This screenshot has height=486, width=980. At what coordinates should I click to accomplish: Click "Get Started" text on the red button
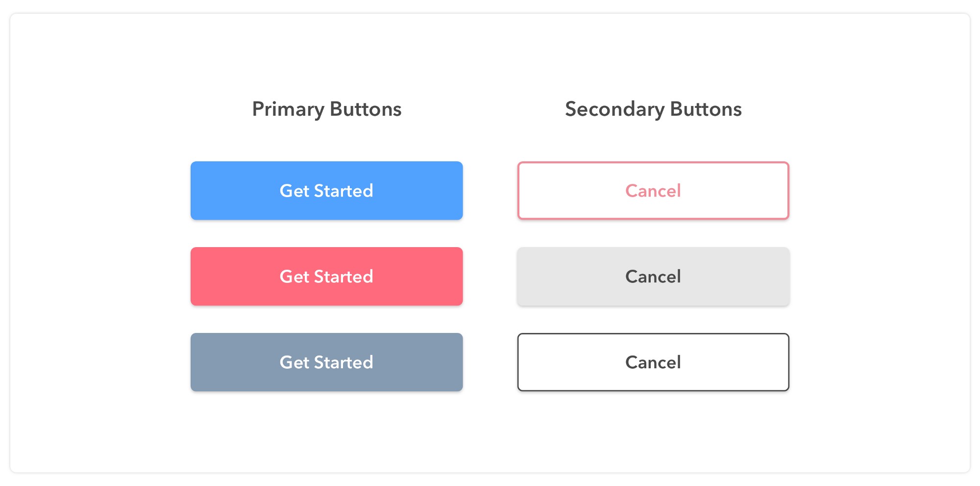coord(326,277)
